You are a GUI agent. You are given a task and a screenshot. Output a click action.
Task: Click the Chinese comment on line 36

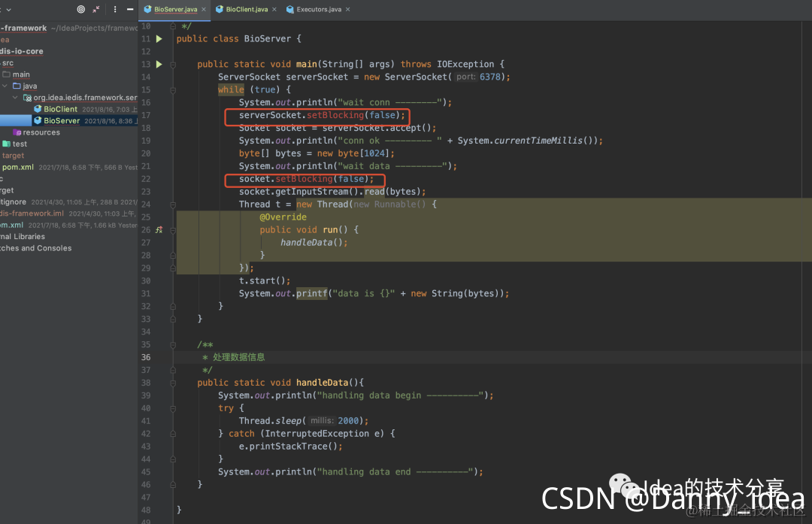click(238, 357)
